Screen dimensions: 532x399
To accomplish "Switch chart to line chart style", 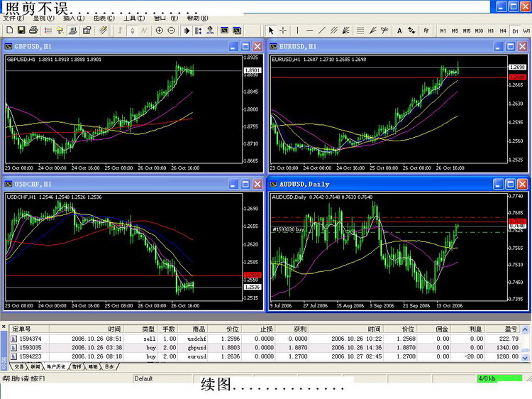I will point(144,31).
